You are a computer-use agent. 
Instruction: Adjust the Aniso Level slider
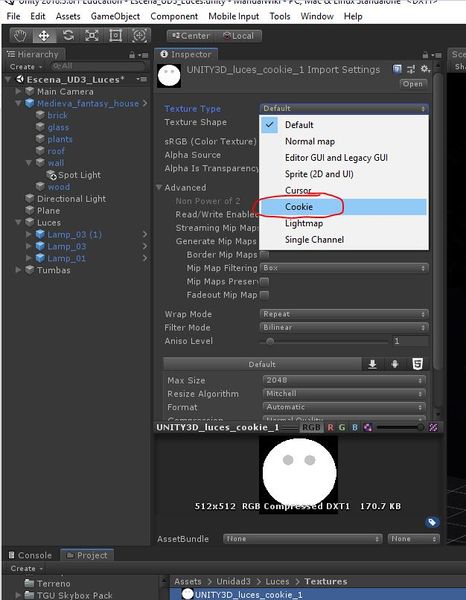[x=324, y=341]
